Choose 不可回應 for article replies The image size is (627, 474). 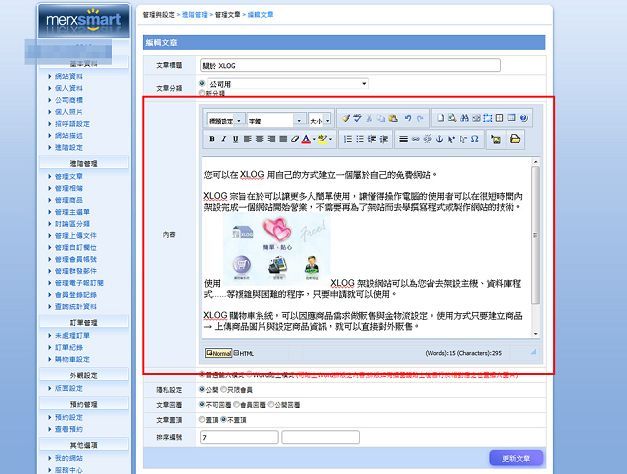(202, 404)
